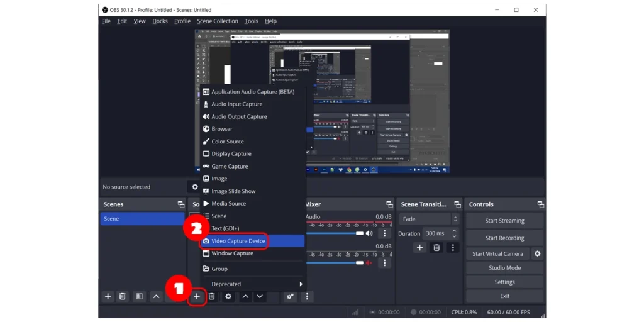Choose Audio Input Capture source
Viewport: 644px width, 322px height.
click(253, 104)
